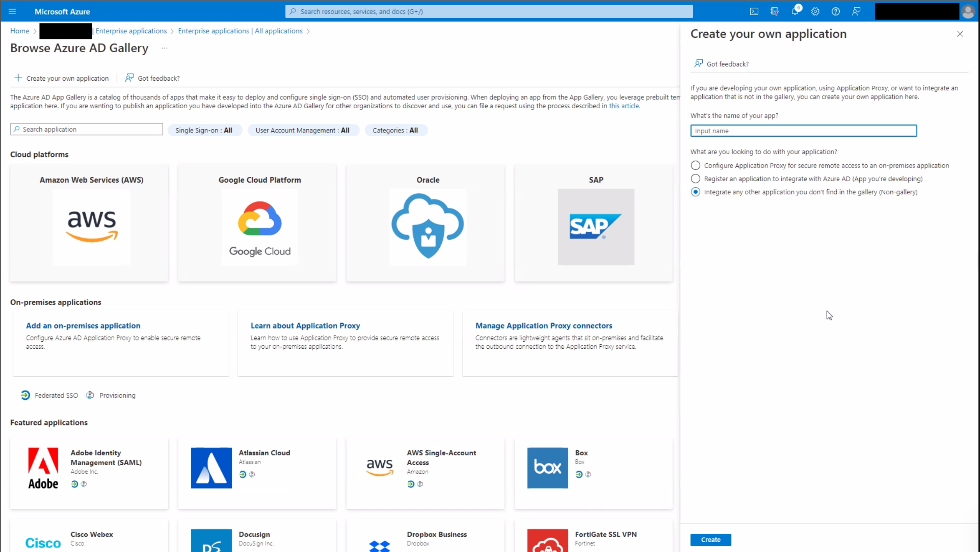The image size is (980, 552).
Task: Open the Amazon Web Services (AWS) tile
Action: [89, 223]
